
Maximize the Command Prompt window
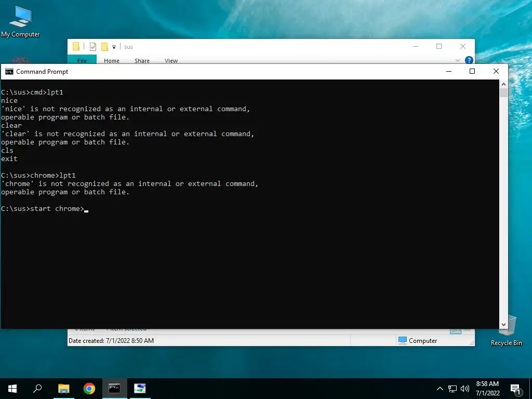click(472, 71)
